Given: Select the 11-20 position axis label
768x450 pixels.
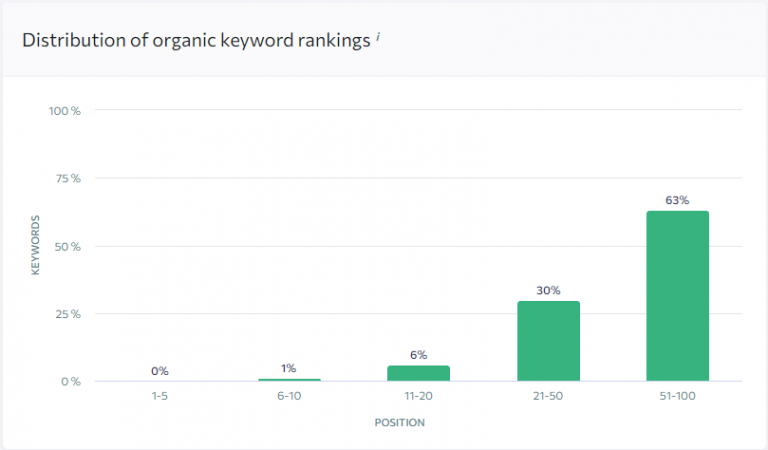Looking at the screenshot, I should coord(418,396).
